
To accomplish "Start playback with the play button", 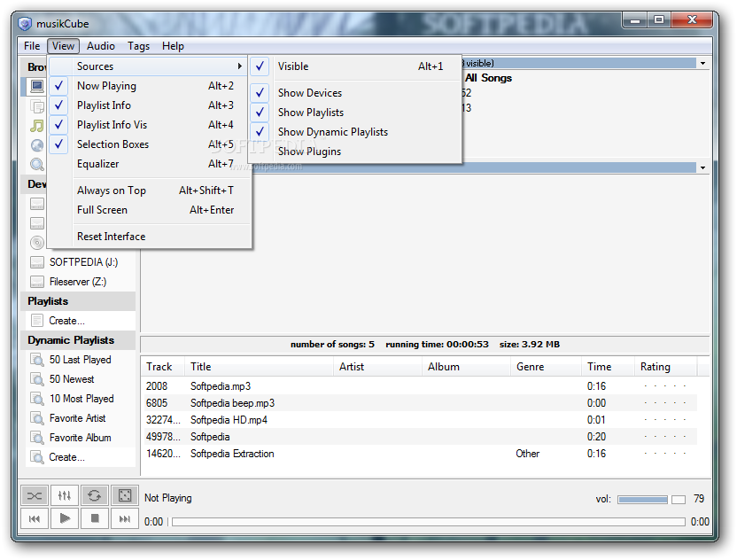I will pos(65,518).
